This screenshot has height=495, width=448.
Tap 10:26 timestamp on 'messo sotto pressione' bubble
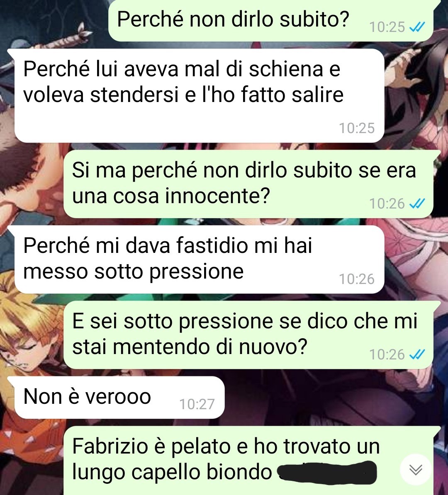click(x=357, y=279)
